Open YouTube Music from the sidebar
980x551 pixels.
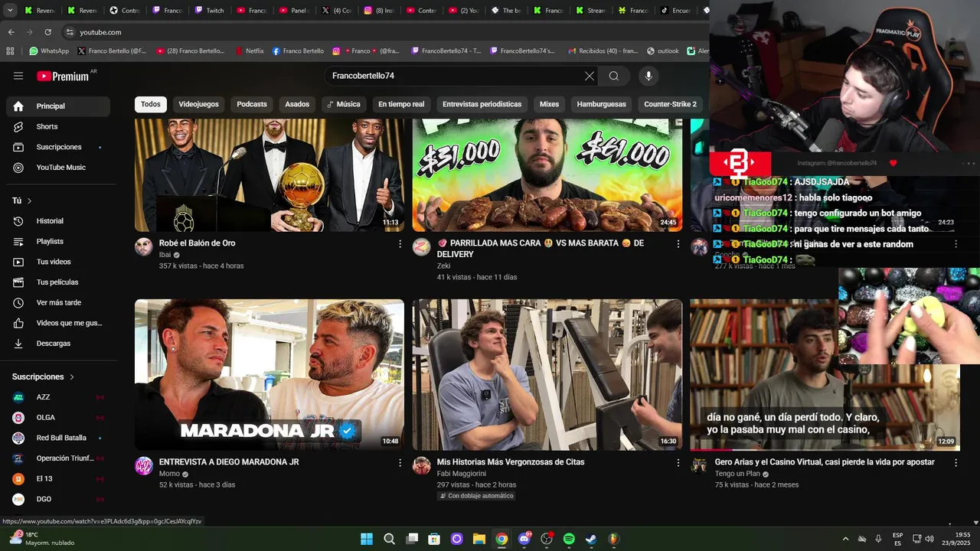coord(58,168)
